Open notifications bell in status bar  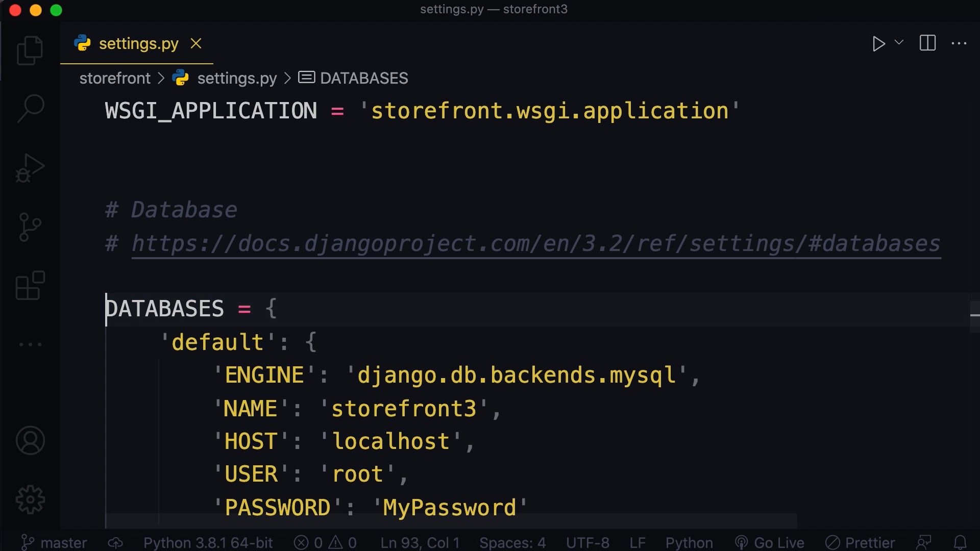click(x=962, y=542)
